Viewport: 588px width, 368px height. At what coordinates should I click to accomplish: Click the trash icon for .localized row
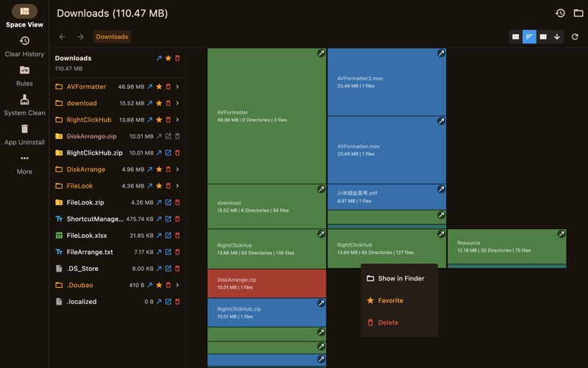tap(177, 302)
